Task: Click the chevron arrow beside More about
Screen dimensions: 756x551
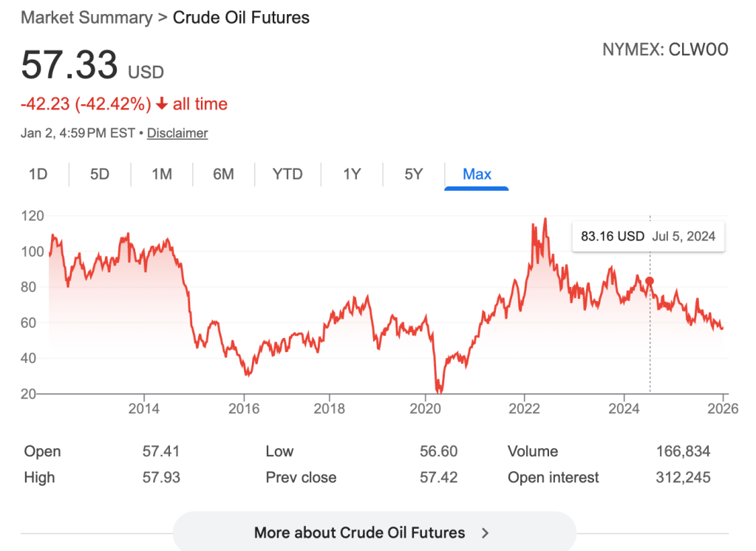Action: [x=486, y=533]
